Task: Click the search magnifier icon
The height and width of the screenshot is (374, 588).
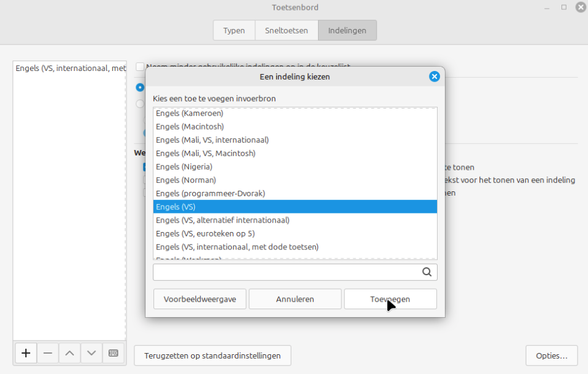Action: (x=427, y=272)
